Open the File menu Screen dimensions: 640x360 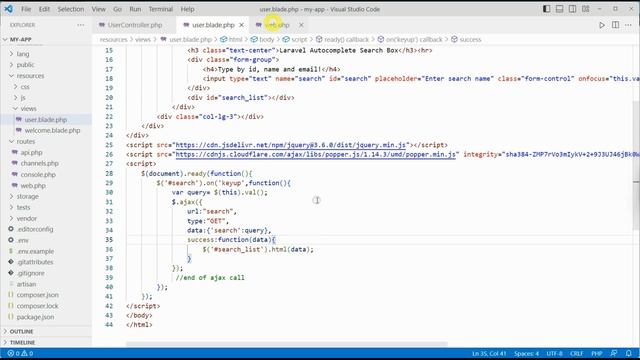tap(26, 9)
